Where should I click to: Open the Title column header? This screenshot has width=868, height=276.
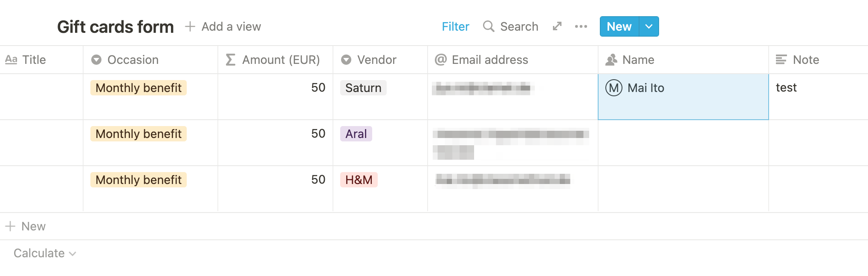pos(41,60)
